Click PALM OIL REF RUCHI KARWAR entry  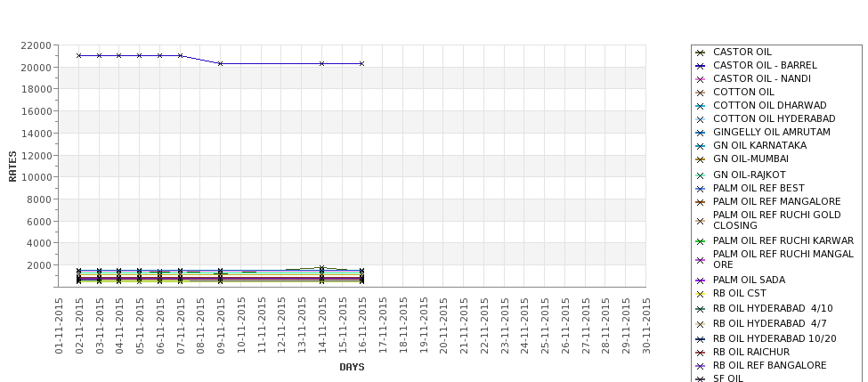coord(783,240)
